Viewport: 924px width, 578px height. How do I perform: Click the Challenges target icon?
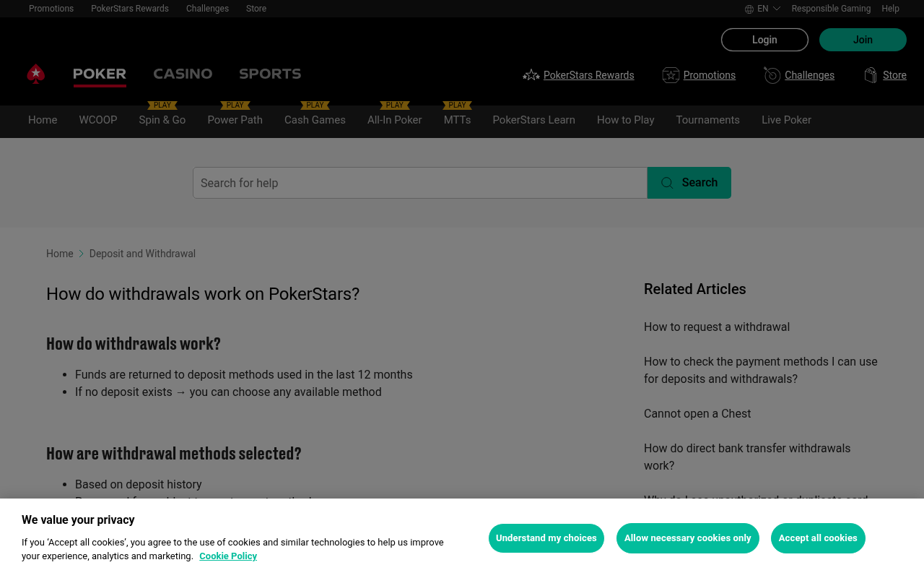click(772, 75)
